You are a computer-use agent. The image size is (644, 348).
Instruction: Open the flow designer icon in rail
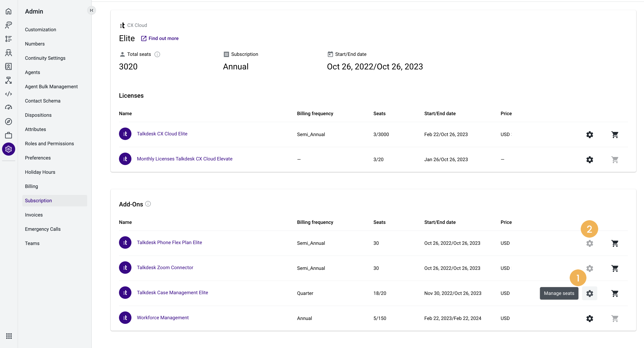coord(9,80)
